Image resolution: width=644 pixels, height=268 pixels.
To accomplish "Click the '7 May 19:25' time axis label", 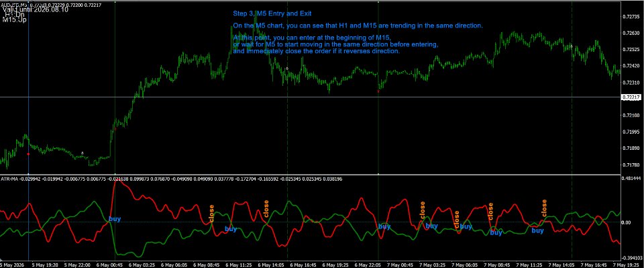I will tap(625, 265).
